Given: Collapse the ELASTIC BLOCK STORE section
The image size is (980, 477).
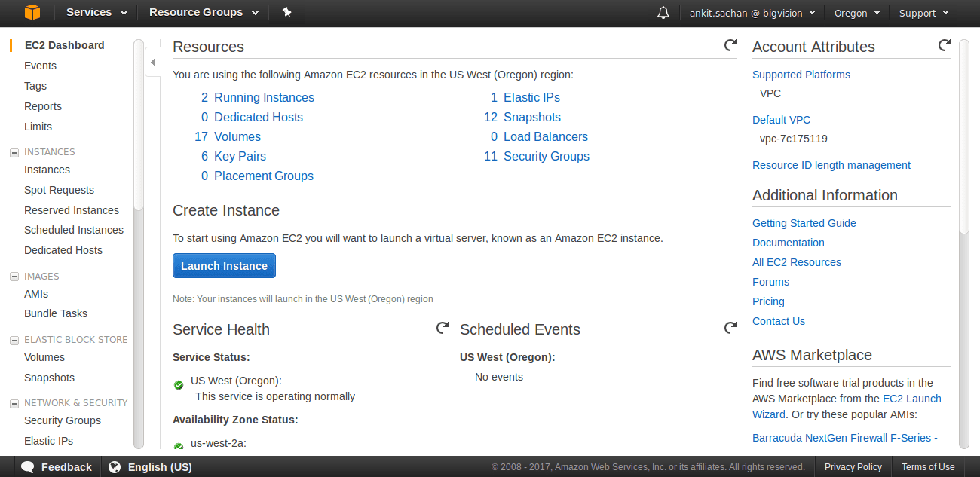Looking at the screenshot, I should click(x=14, y=340).
